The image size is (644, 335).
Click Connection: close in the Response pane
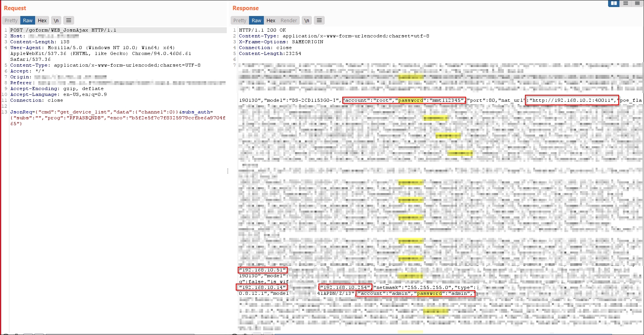pyautogui.click(x=265, y=48)
